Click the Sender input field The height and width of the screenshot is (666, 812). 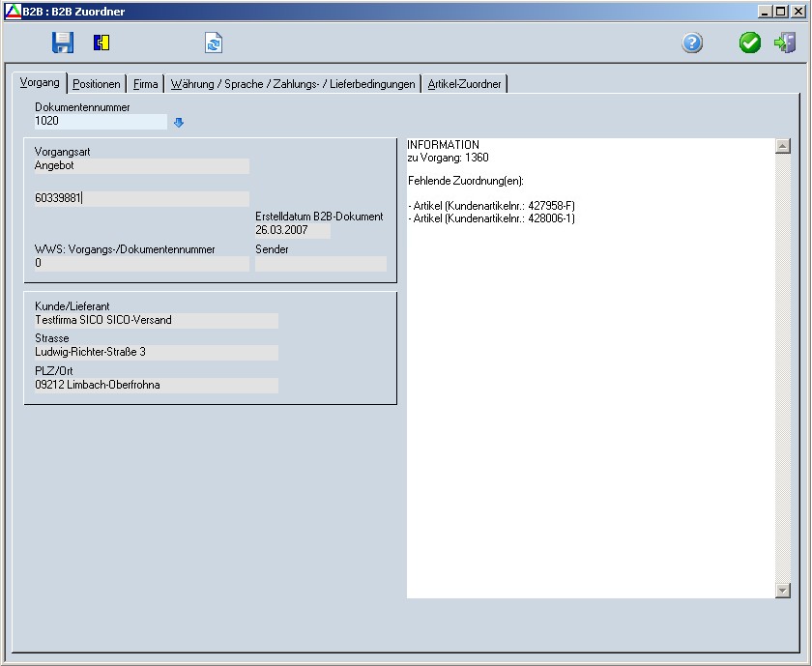coord(320,263)
